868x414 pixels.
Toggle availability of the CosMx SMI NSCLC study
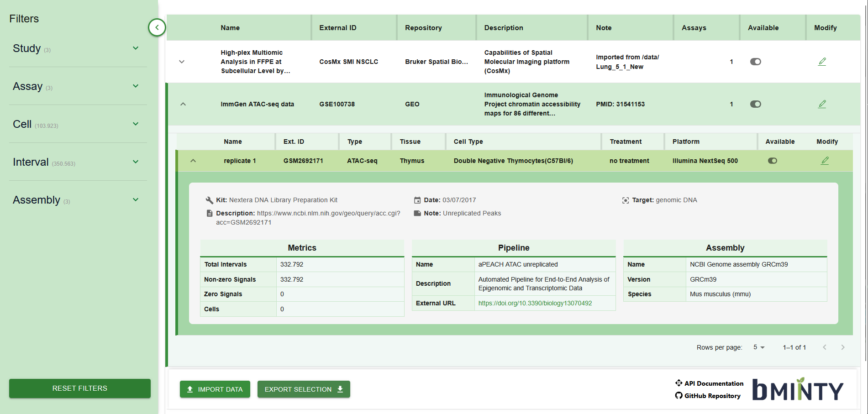[755, 62]
